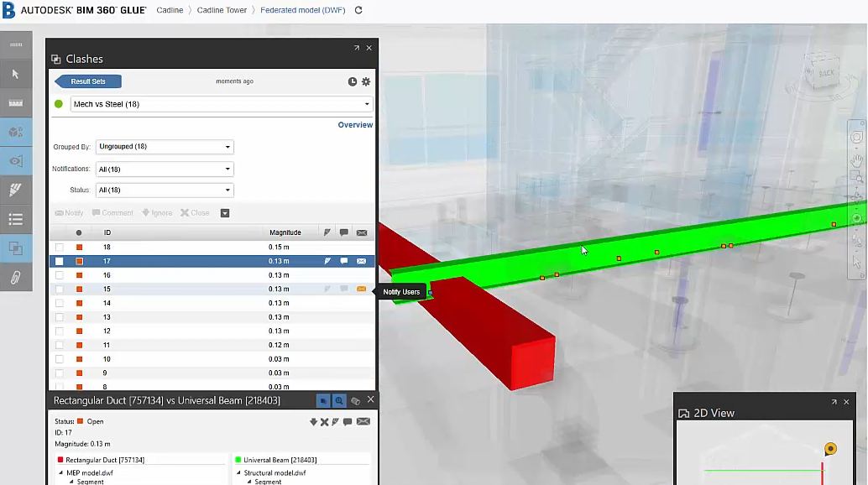Click envelope notify icon on clash 15
Screen dimensions: 868x485
pyautogui.click(x=362, y=289)
